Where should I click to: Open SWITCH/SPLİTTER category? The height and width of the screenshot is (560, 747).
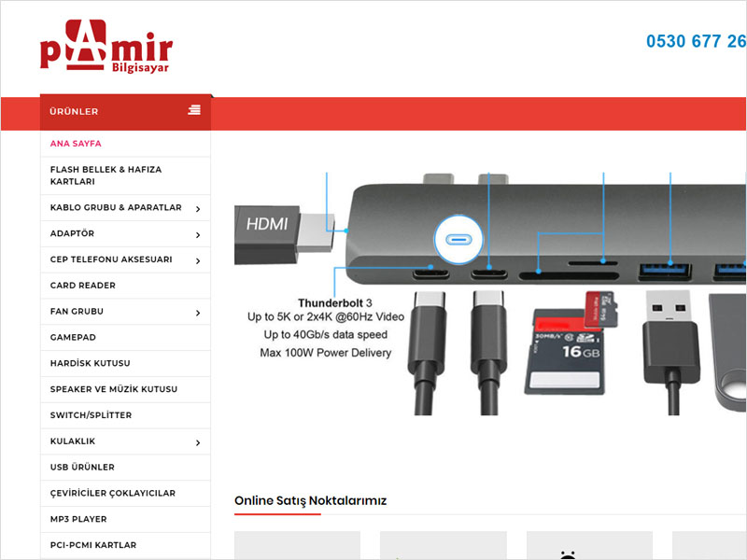(91, 415)
